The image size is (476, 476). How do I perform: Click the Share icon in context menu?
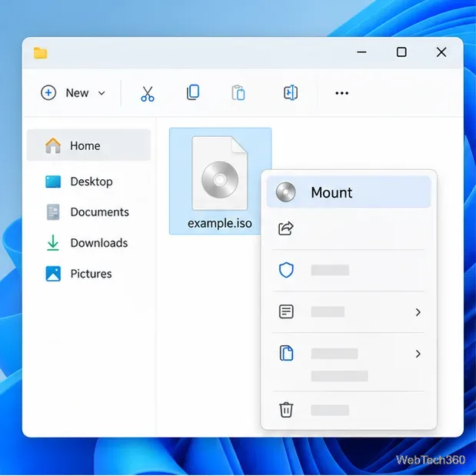[285, 228]
